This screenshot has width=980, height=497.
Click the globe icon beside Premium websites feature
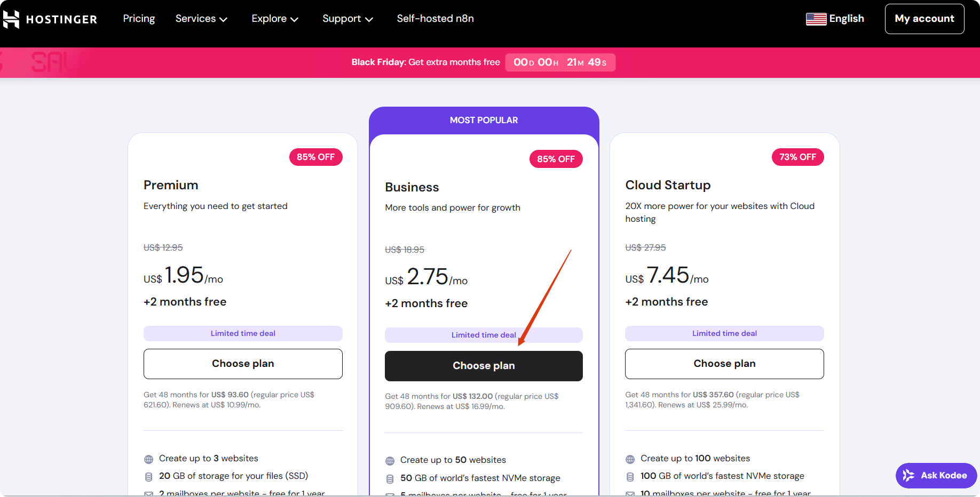click(148, 459)
